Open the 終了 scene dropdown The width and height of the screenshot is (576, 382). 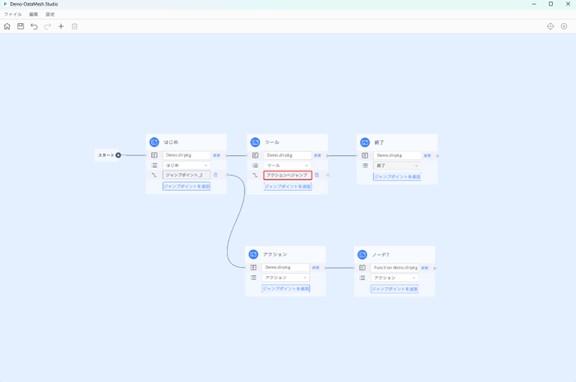click(x=397, y=166)
